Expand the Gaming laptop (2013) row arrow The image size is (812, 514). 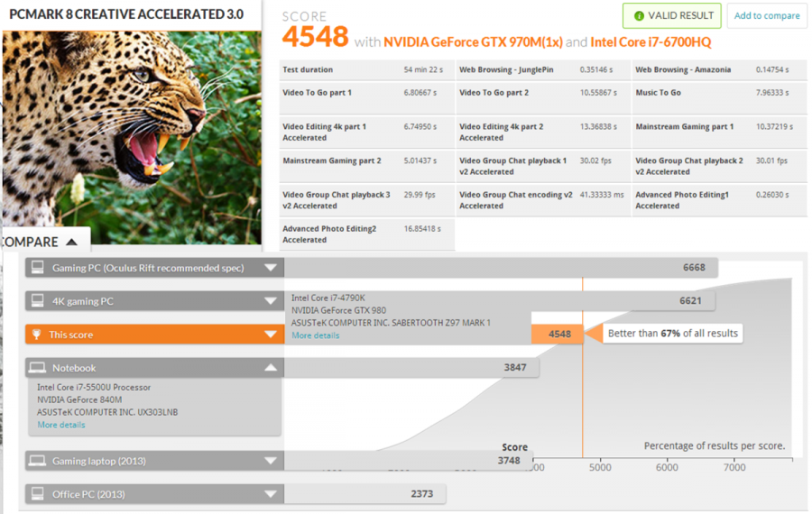click(271, 461)
